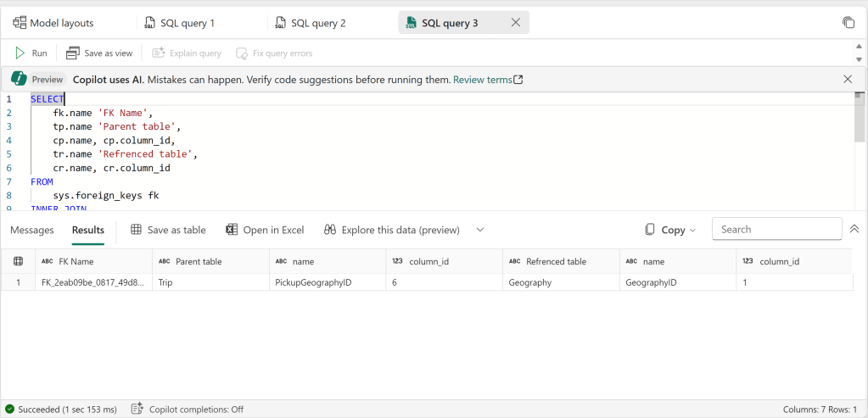Toggle Copilot completions Off status
The width and height of the screenshot is (868, 418).
pos(196,410)
